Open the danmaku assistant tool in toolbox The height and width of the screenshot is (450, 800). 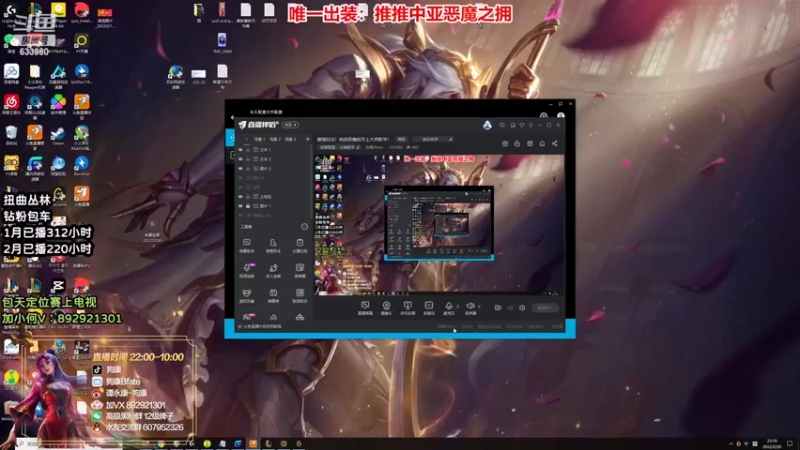click(246, 245)
